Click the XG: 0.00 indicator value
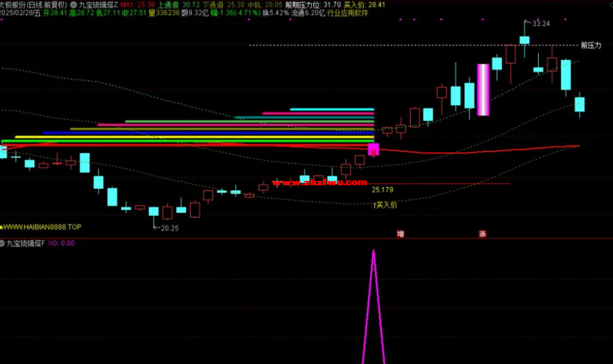 (x=61, y=243)
